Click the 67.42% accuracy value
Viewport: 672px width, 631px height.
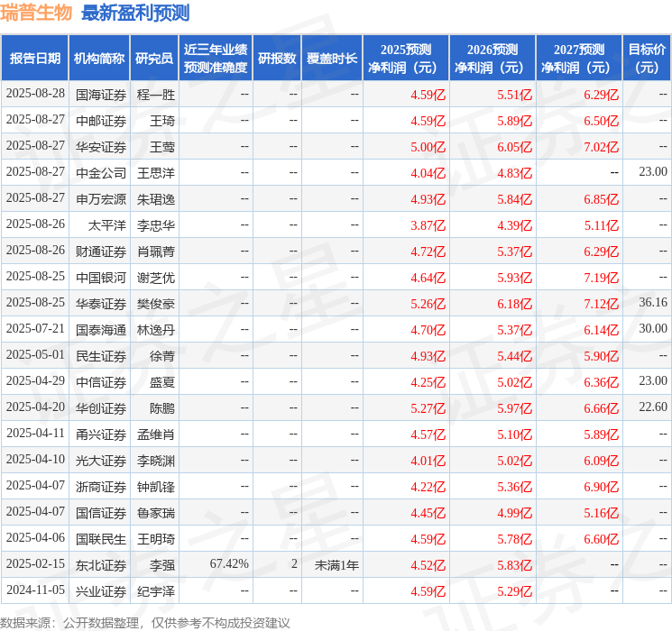tap(229, 563)
